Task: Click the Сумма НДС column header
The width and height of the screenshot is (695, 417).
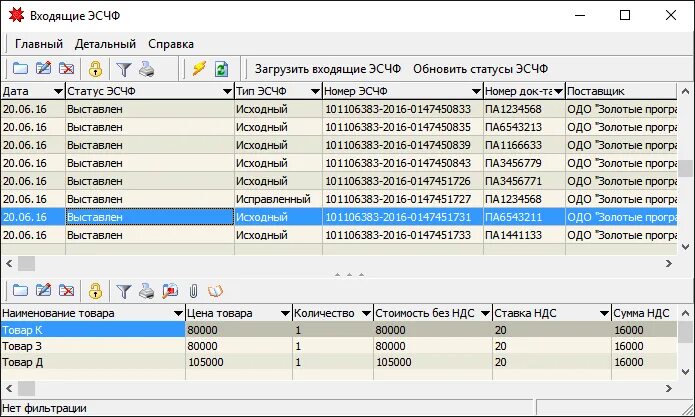Action: point(644,313)
